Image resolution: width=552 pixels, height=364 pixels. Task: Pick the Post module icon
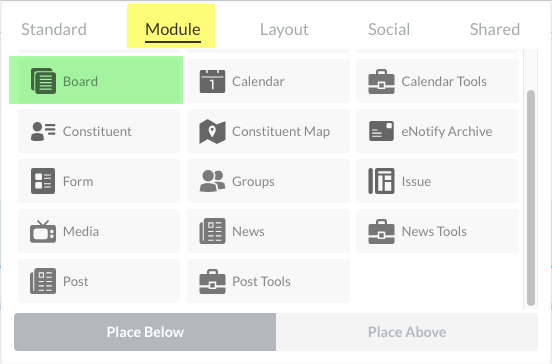pos(43,281)
